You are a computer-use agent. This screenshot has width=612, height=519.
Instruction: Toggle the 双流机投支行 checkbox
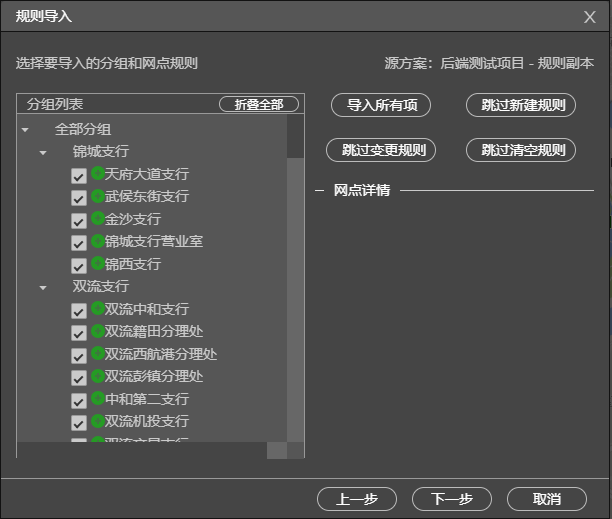[79, 423]
